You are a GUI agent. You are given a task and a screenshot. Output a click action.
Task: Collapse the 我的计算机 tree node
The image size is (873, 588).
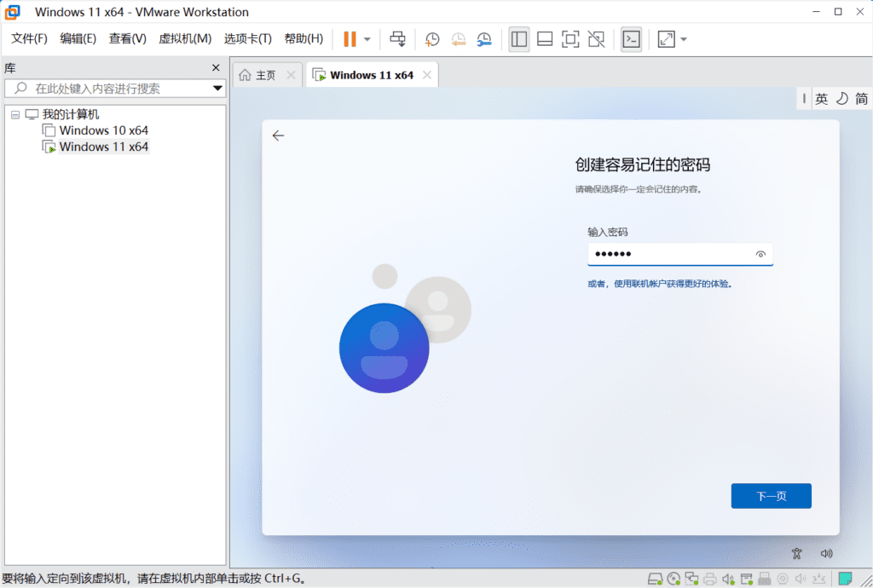tap(15, 114)
